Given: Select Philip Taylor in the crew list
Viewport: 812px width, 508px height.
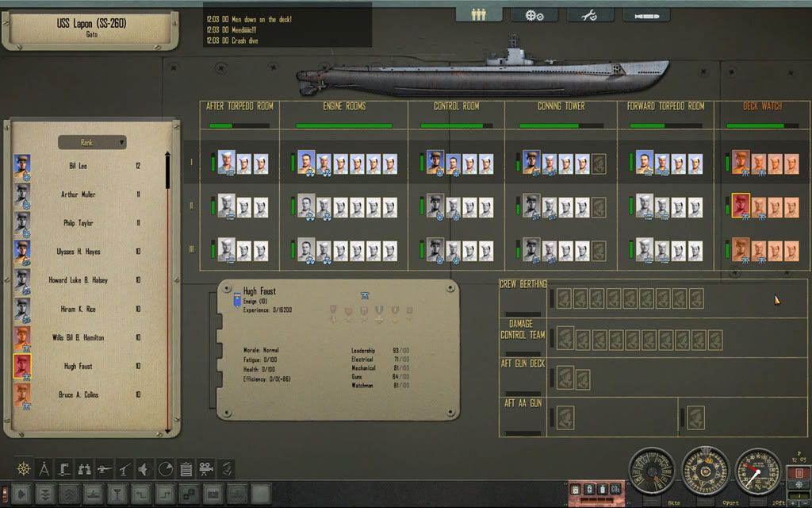Looking at the screenshot, I should (78, 223).
